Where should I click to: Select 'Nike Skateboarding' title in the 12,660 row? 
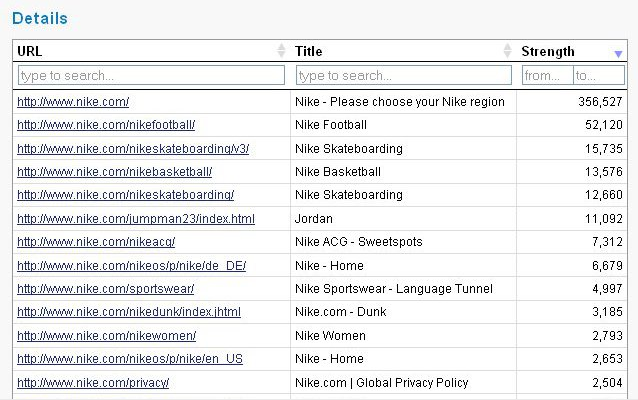(x=349, y=195)
